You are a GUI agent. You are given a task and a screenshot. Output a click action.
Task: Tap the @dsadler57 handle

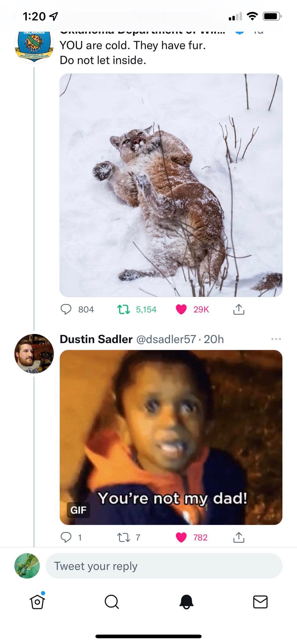point(166,339)
